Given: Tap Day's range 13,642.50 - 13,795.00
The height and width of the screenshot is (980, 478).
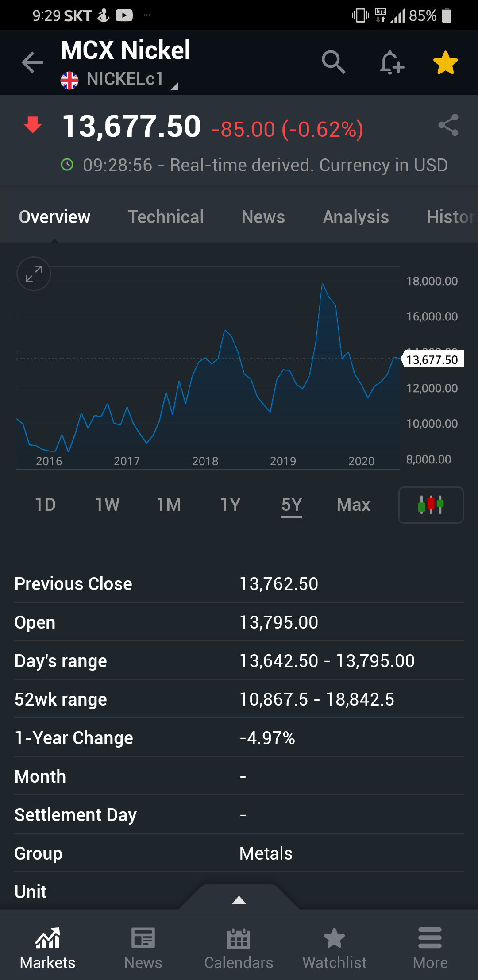Looking at the screenshot, I should pos(327,661).
